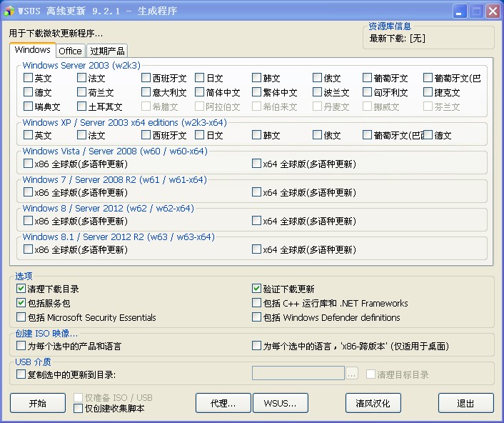Check 日文 under Windows XP x64 editions
The height and width of the screenshot is (423, 504).
pos(200,135)
